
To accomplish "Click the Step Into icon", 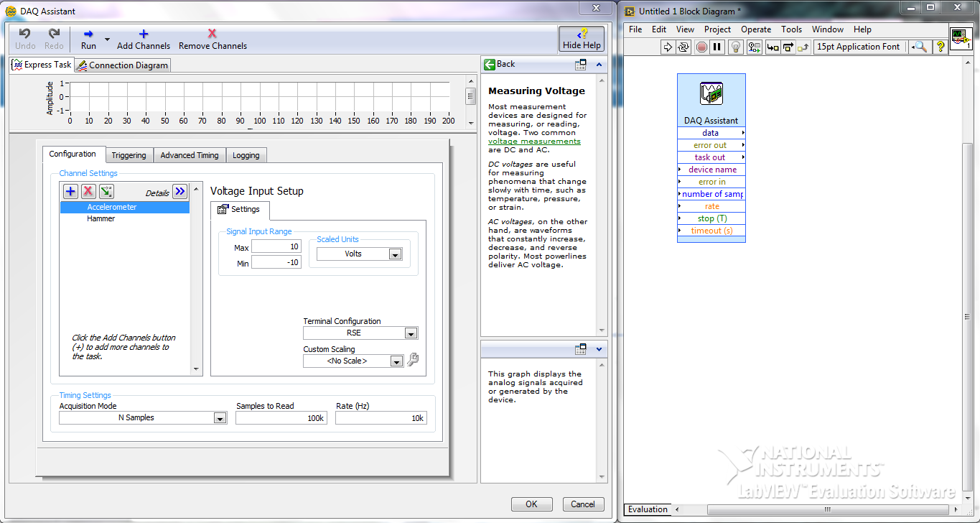I will [x=773, y=47].
